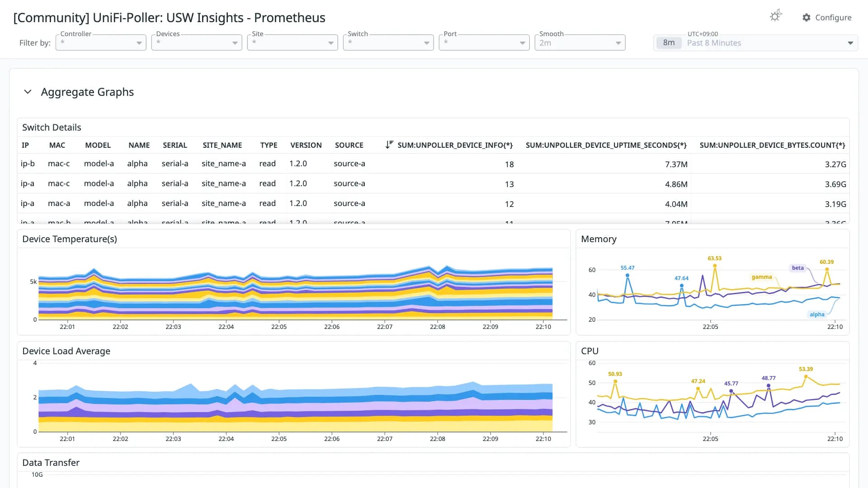The width and height of the screenshot is (868, 488).
Task: Sort by the IP column header
Action: coord(25,145)
